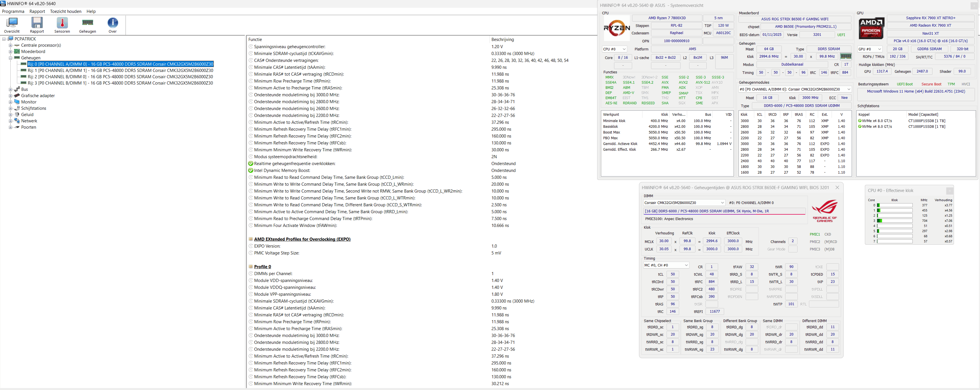Click the Ryzen logo in Systeemoverzicht
This screenshot has width=980, height=390.
617,28
